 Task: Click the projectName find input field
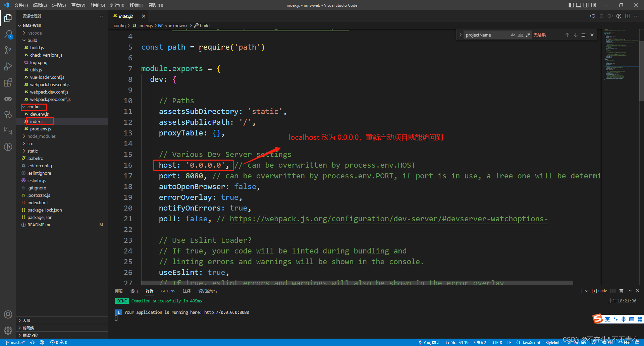tap(487, 35)
